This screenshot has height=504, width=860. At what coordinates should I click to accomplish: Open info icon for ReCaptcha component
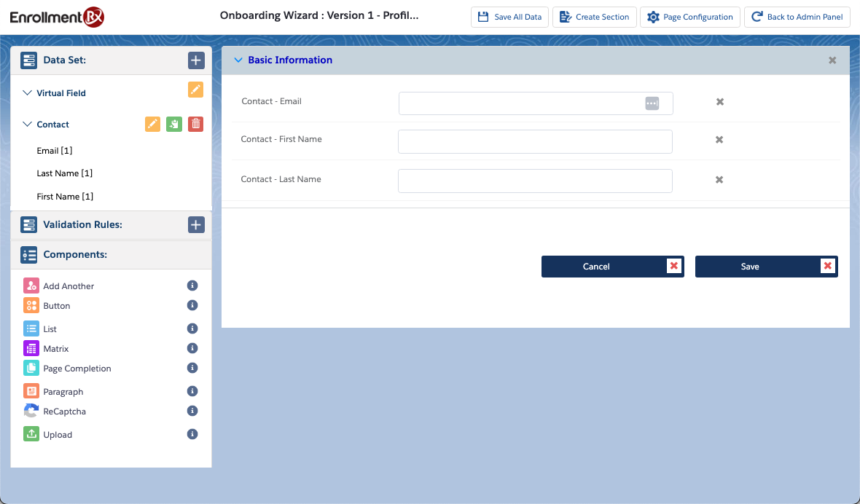tap(192, 412)
